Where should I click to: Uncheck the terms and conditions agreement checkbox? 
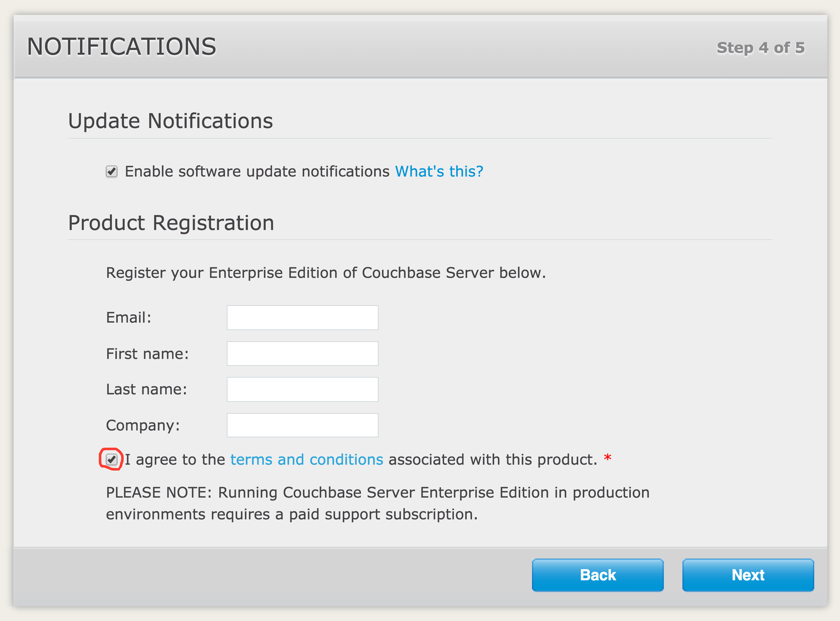click(112, 459)
